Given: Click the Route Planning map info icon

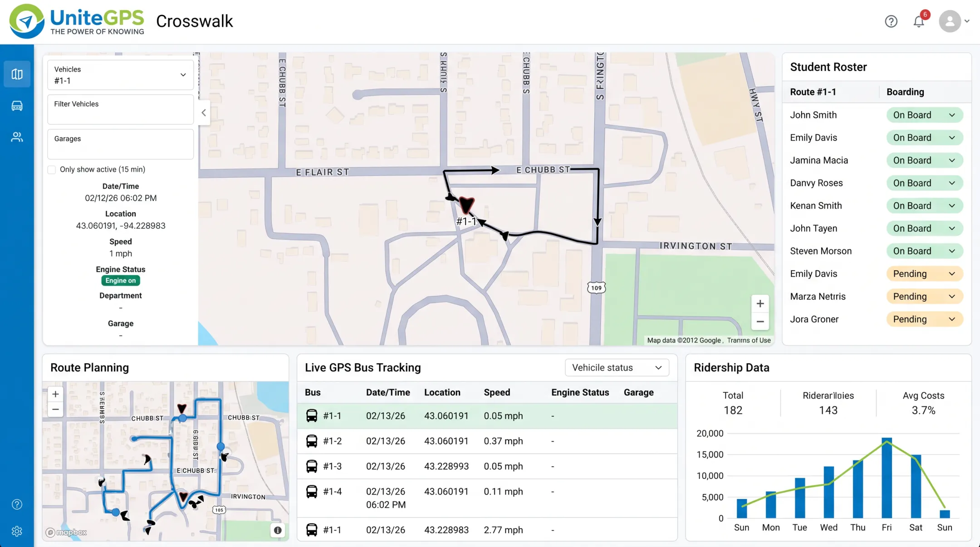Looking at the screenshot, I should click(278, 530).
